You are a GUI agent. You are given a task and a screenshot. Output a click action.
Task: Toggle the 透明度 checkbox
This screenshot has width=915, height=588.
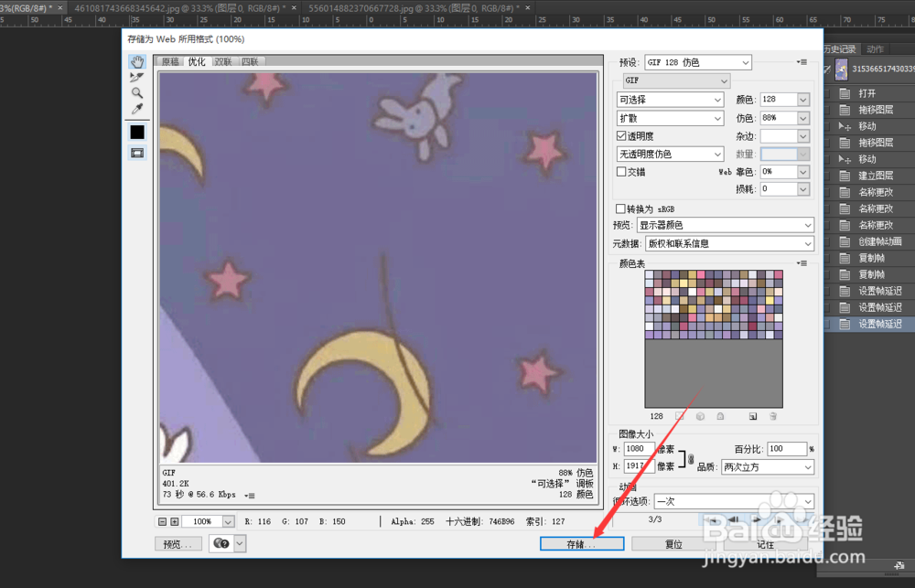pyautogui.click(x=621, y=135)
